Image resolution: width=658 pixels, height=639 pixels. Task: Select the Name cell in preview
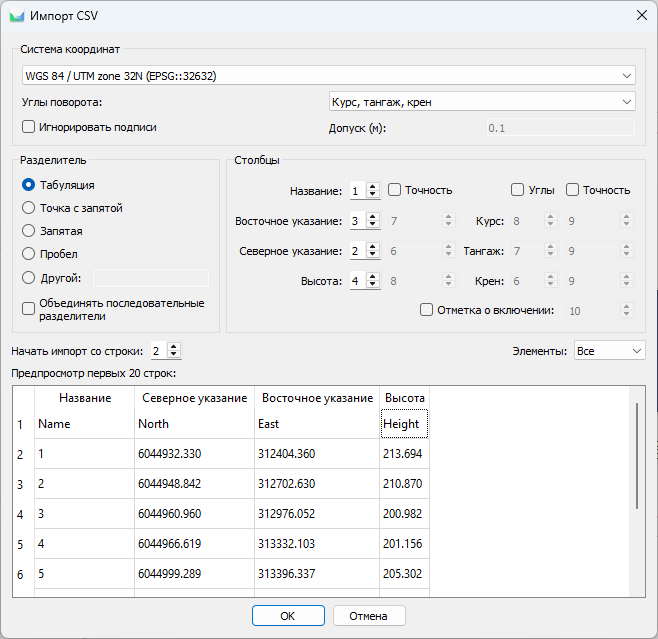point(85,424)
